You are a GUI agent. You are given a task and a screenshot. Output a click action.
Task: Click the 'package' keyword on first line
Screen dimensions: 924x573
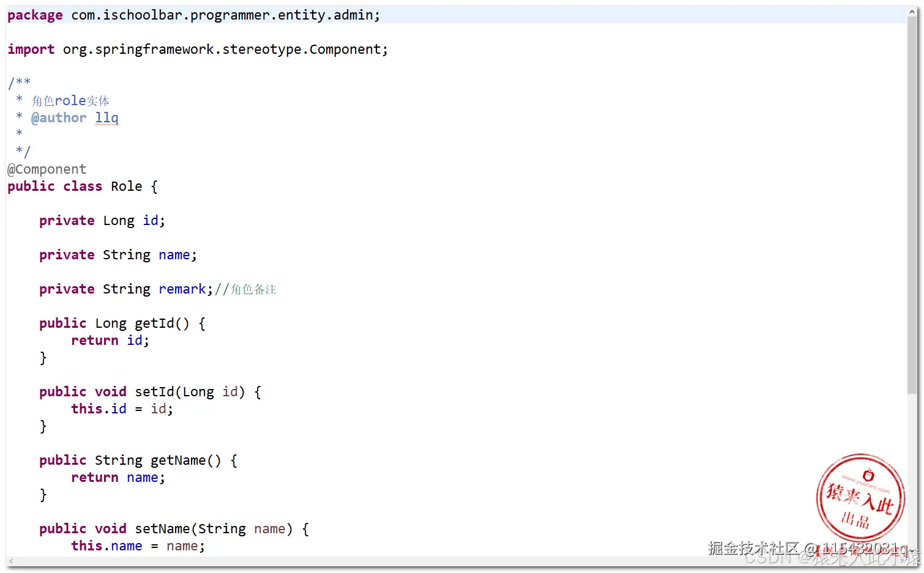35,15
